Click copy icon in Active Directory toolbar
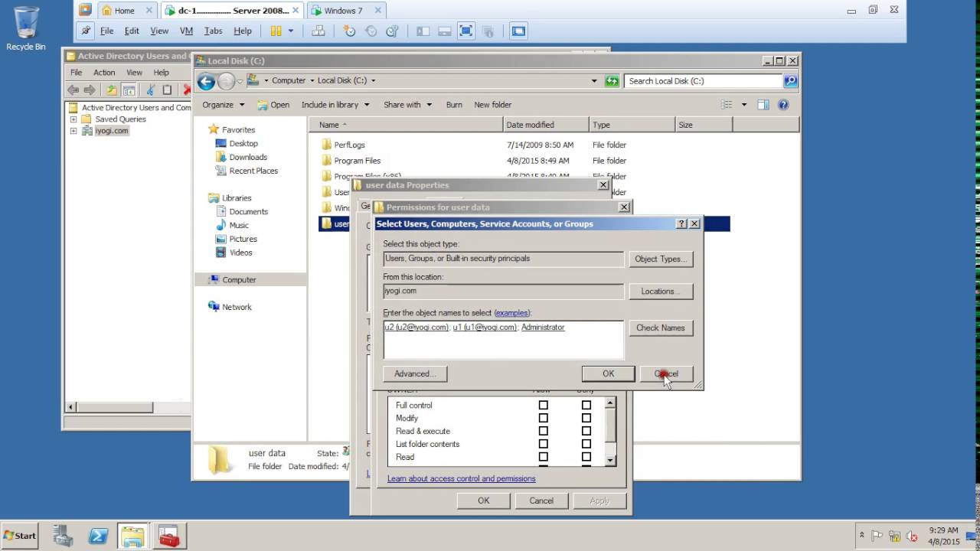This screenshot has height=551, width=980. tap(167, 90)
